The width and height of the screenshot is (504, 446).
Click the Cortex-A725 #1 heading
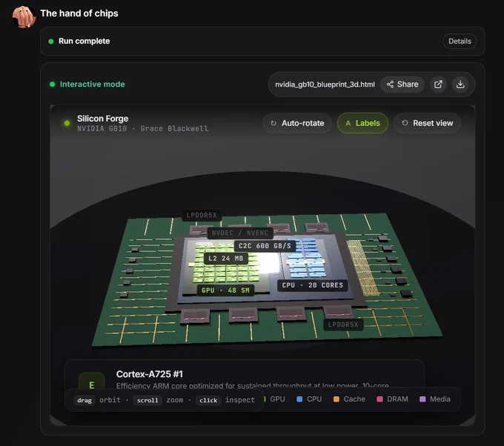[150, 374]
